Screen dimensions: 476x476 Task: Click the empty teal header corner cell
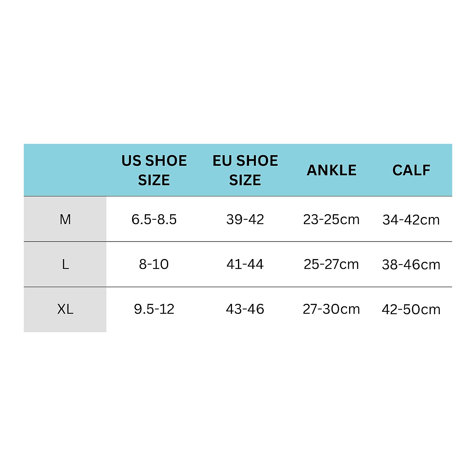65,170
